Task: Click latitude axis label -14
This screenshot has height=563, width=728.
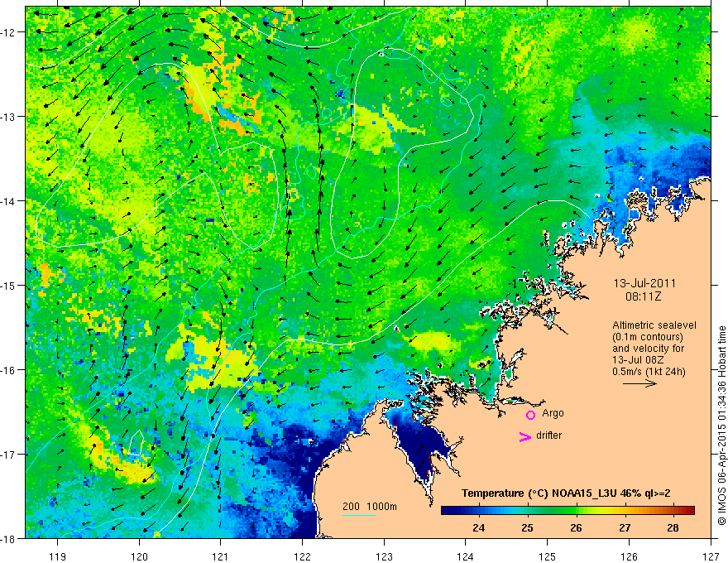Action: point(8,201)
